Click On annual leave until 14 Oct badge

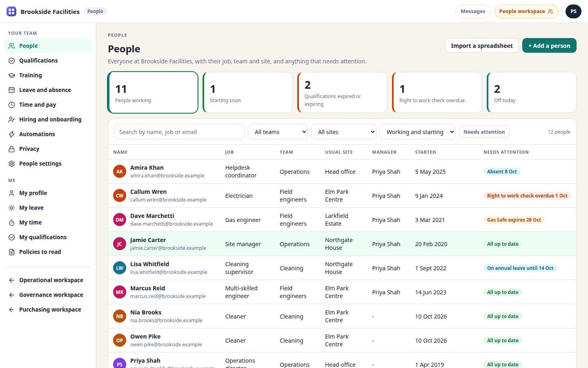tap(520, 268)
